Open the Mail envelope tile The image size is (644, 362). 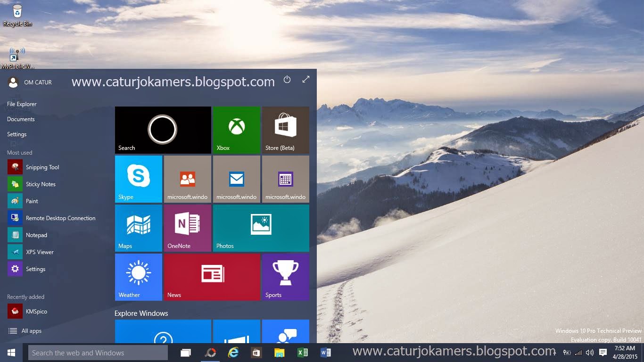click(236, 179)
